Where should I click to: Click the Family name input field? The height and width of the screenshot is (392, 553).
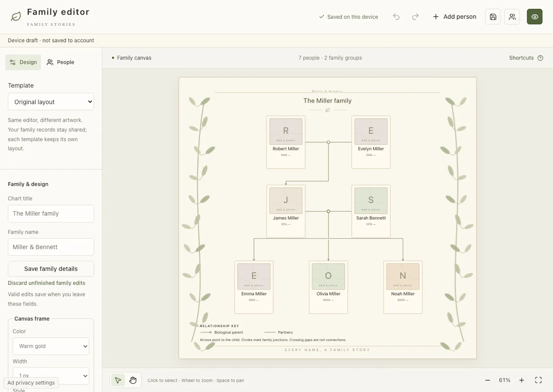pos(51,247)
